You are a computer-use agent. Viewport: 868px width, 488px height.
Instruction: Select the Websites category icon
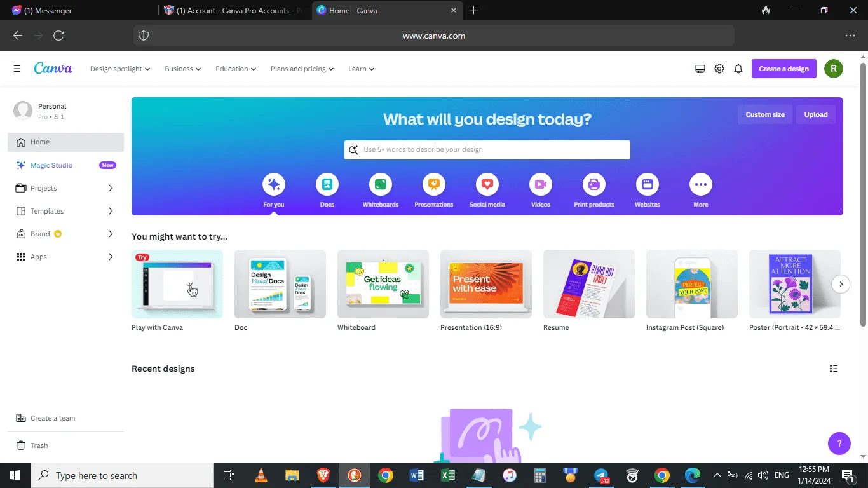pos(648,184)
